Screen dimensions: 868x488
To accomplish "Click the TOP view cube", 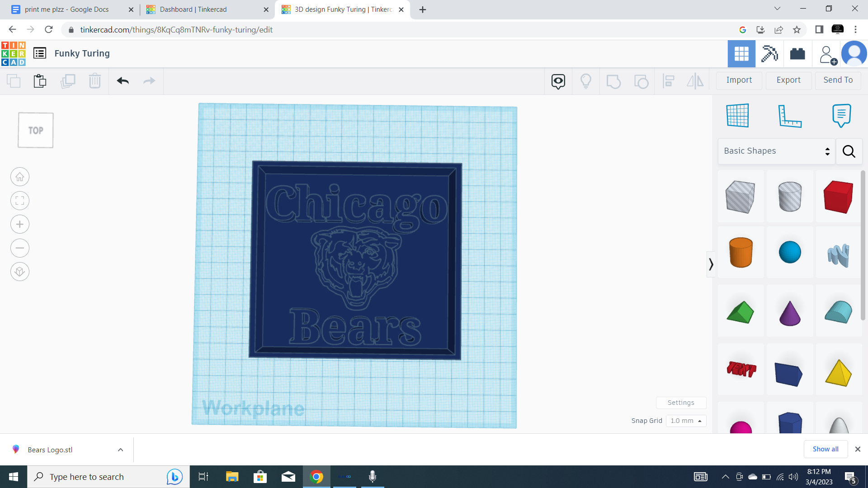I will pos(36,130).
